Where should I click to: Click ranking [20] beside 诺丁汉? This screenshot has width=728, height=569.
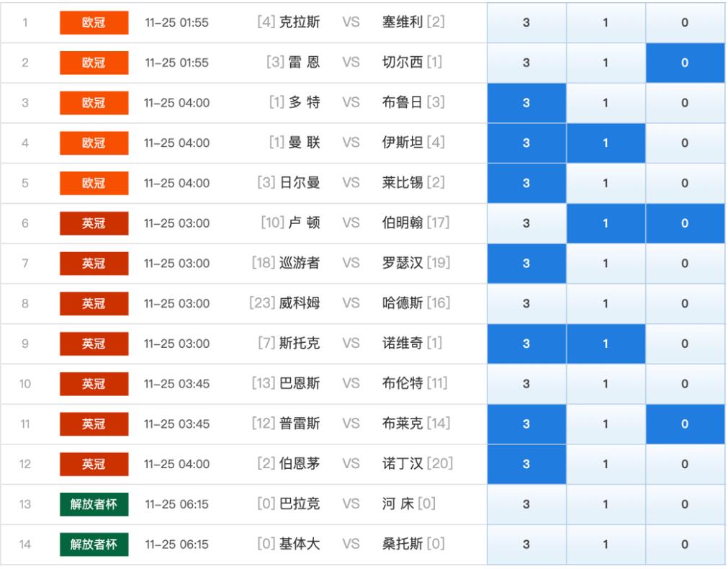(x=440, y=464)
